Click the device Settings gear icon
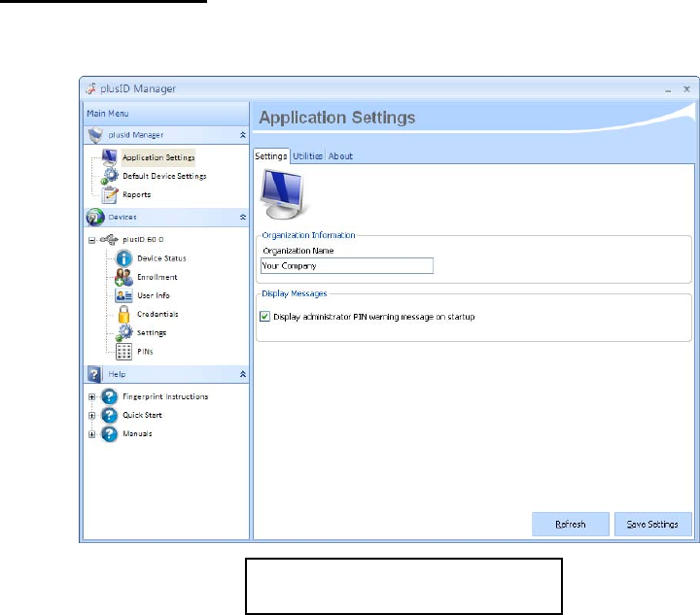The width and height of the screenshot is (700, 615). 124,333
